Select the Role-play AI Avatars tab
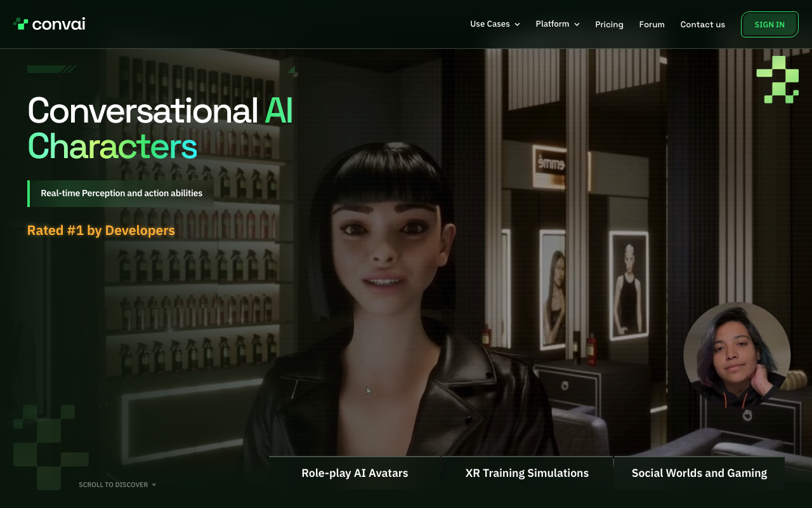The image size is (812, 508). 355,473
